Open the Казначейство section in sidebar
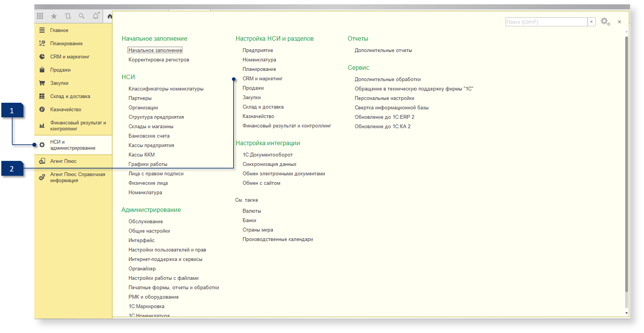This screenshot has height=333, width=644. tap(66, 109)
